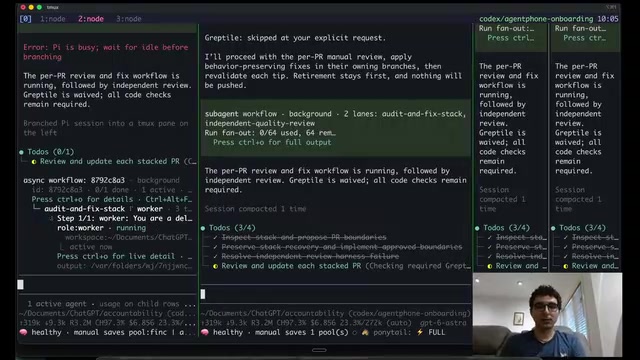Click '1 active agent' status text

click(x=57, y=304)
